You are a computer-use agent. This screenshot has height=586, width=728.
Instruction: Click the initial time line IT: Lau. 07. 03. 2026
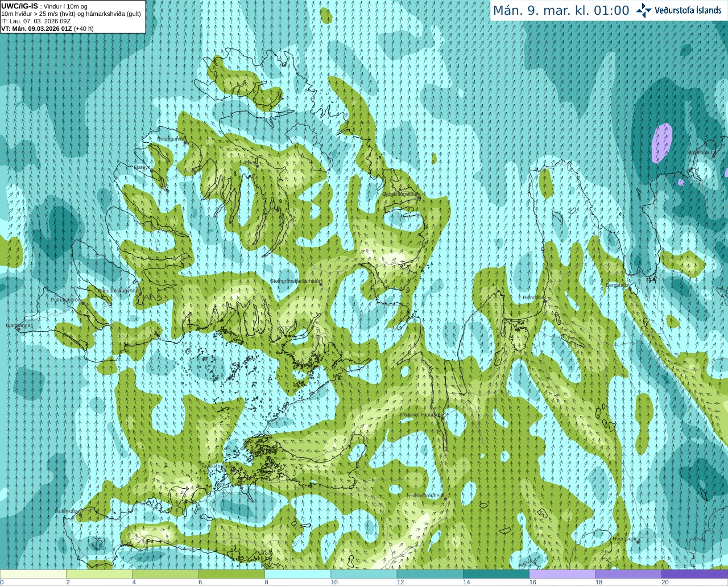point(36,21)
